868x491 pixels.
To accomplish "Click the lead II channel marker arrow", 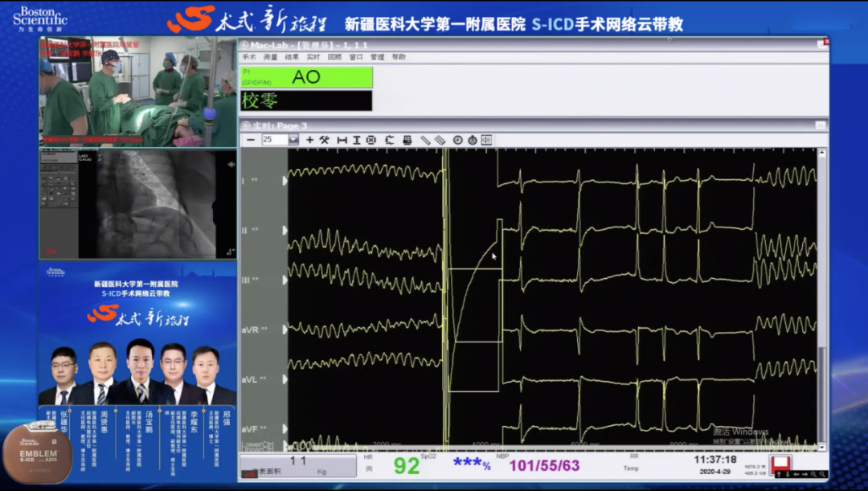I will 285,230.
